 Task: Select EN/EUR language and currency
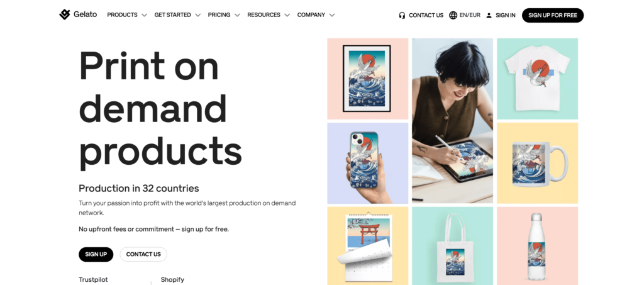coord(470,15)
